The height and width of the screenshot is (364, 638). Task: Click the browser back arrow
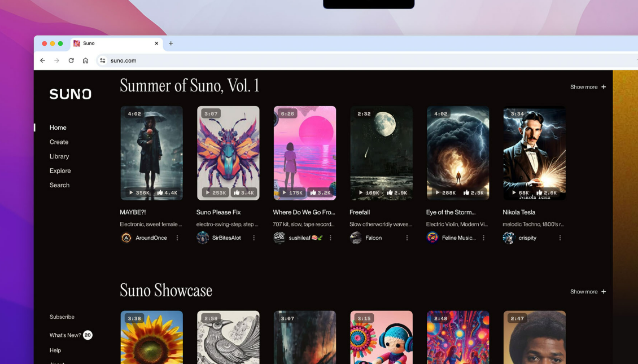(x=43, y=60)
